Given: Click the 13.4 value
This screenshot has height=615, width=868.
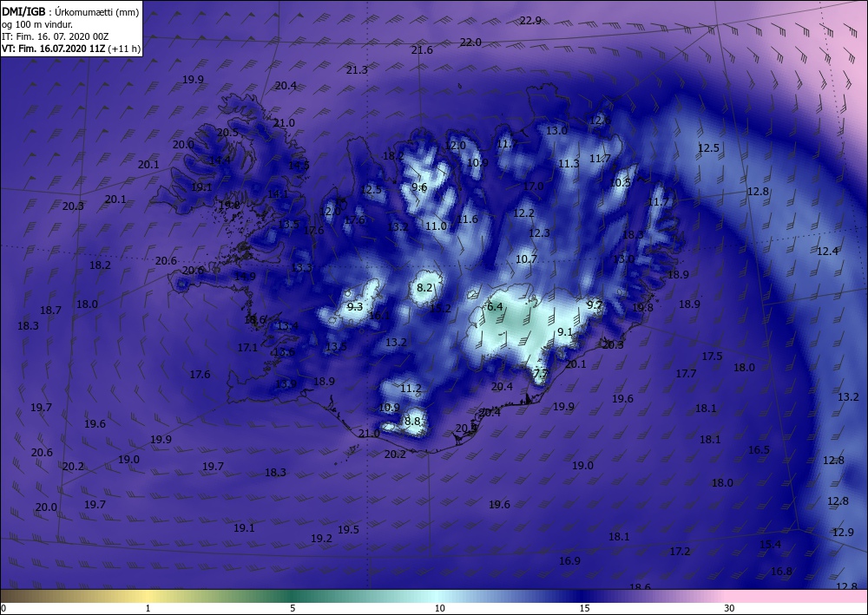Looking at the screenshot, I should (287, 326).
